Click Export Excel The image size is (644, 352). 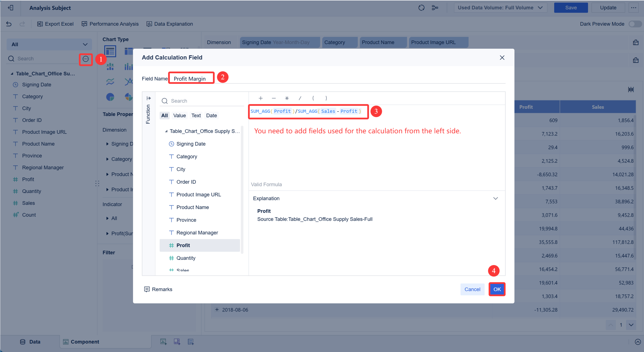[55, 24]
